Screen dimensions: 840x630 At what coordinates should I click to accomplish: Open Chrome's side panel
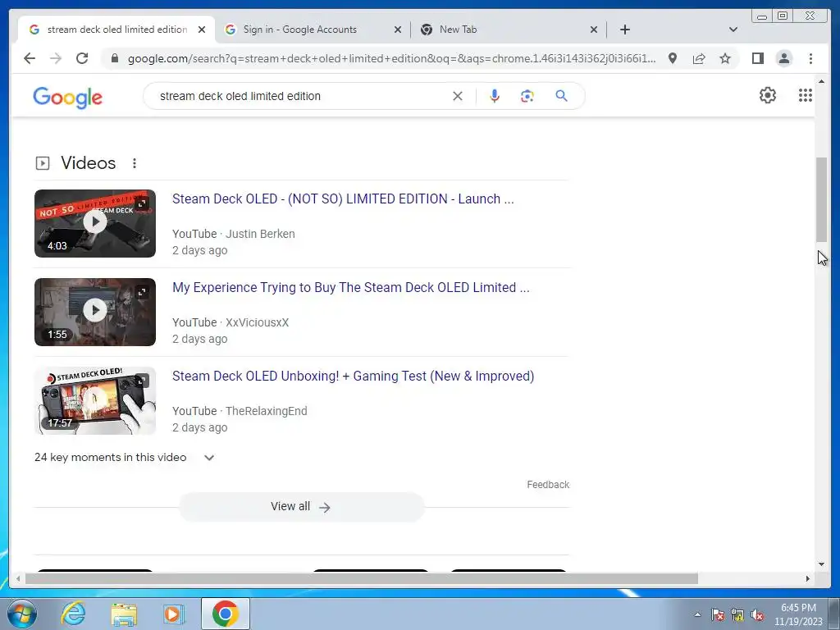tap(757, 58)
